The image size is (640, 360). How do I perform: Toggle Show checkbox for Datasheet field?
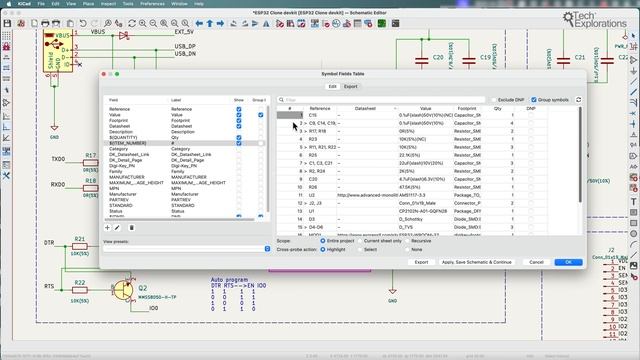tap(239, 126)
